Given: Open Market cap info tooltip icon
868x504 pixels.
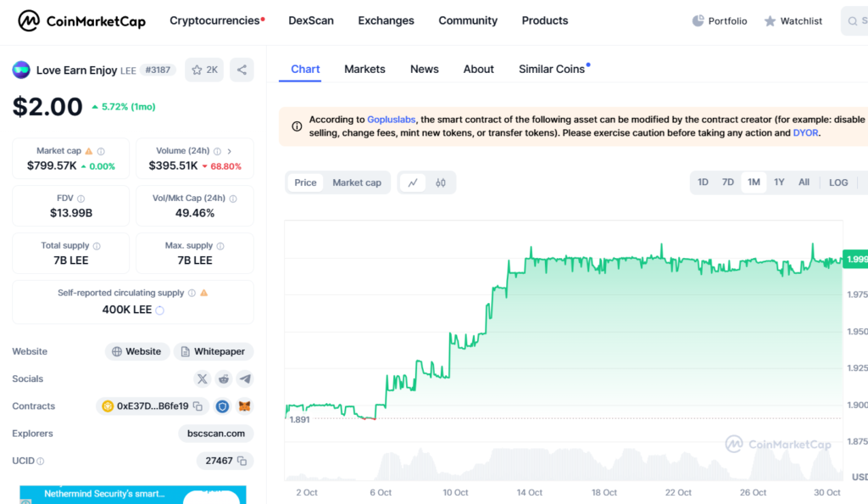Looking at the screenshot, I should [x=101, y=151].
